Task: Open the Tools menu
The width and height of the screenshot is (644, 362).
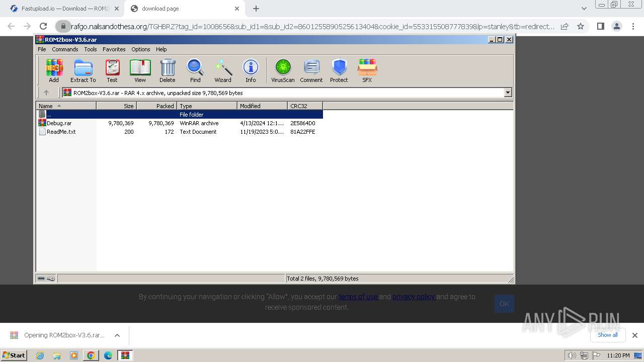Action: [x=91, y=49]
